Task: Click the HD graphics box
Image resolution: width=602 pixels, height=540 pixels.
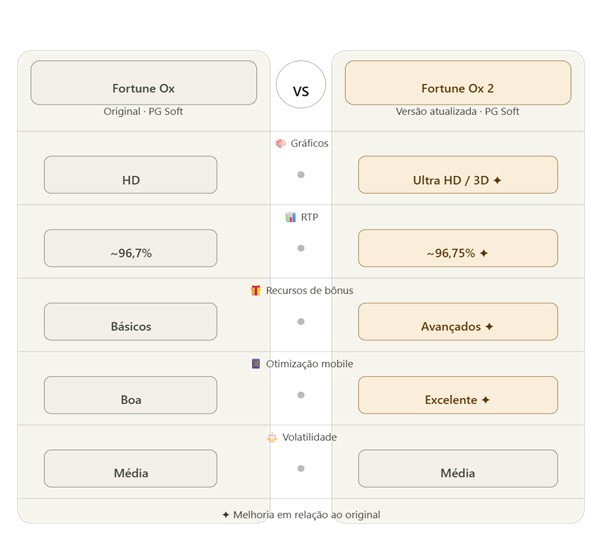Action: coord(131,175)
